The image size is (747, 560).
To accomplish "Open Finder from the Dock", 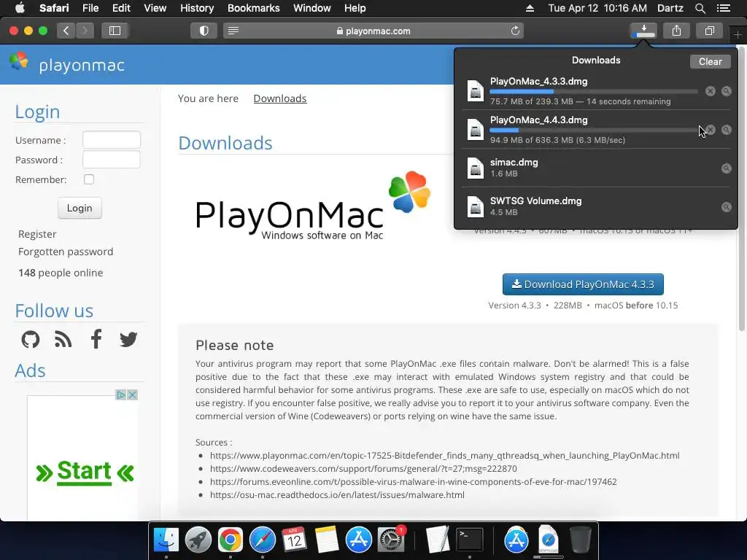I will pos(166,540).
